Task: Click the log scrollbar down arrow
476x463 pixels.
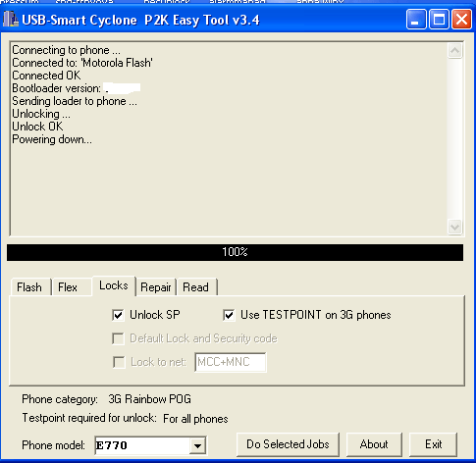Action: [x=454, y=227]
